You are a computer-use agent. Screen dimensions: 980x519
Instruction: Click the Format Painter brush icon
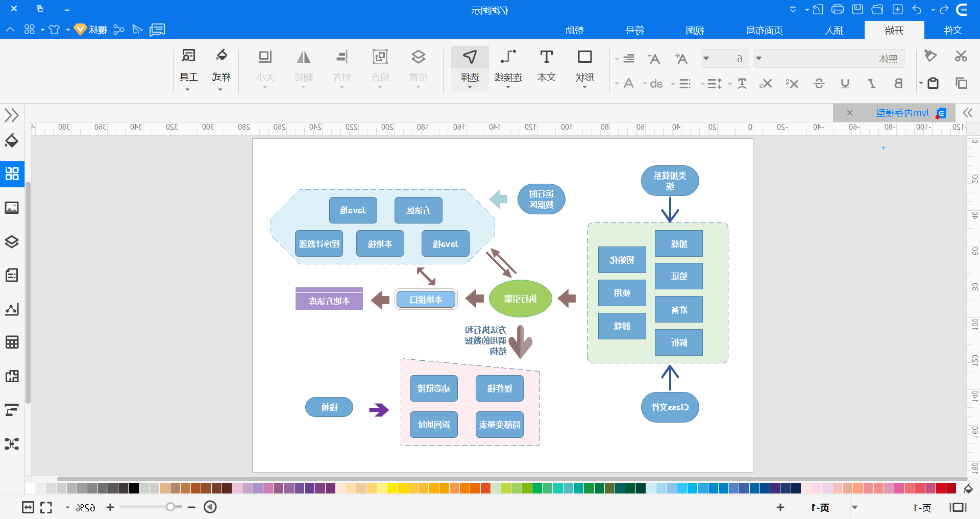(930, 56)
